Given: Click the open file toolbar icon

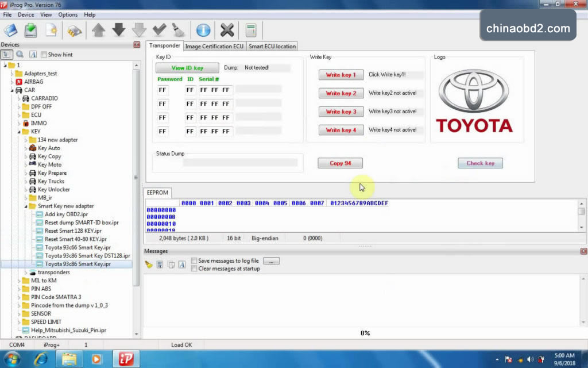Looking at the screenshot, I should coord(10,30).
